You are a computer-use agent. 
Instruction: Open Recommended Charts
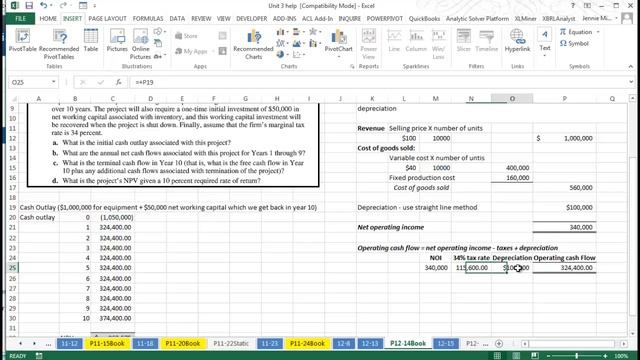pyautogui.click(x=253, y=44)
